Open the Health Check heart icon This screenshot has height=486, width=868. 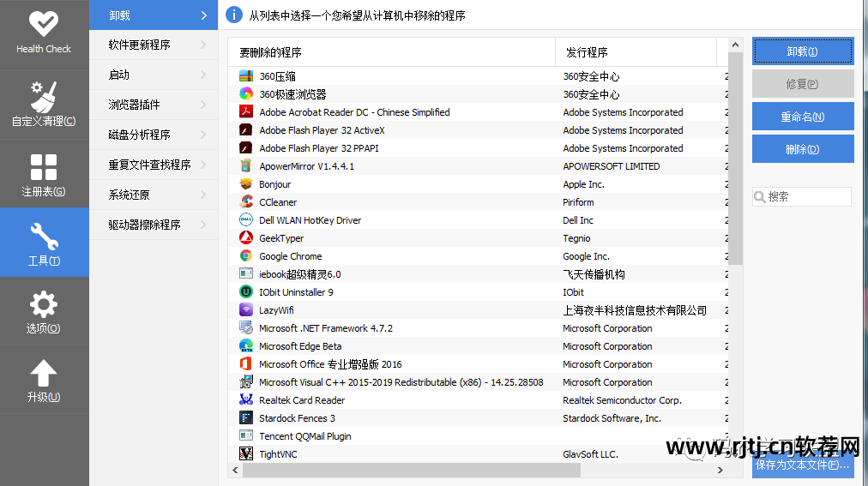pyautogui.click(x=44, y=24)
